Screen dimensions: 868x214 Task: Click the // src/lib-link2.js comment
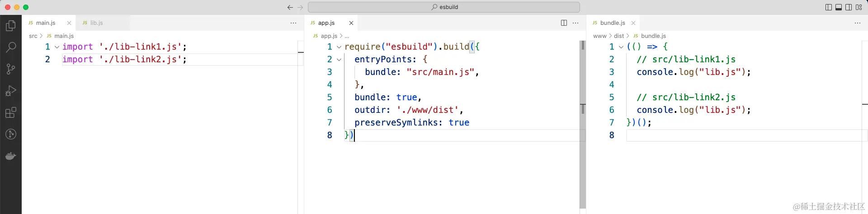[686, 97]
